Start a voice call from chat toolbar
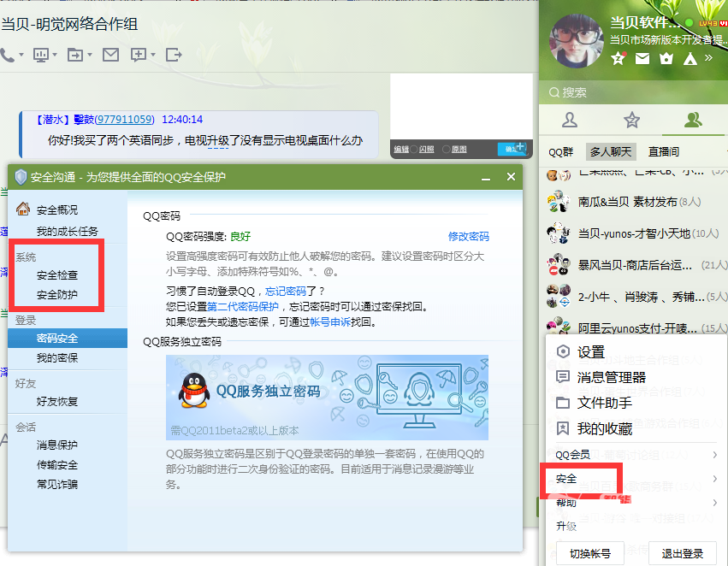 pyautogui.click(x=7, y=56)
